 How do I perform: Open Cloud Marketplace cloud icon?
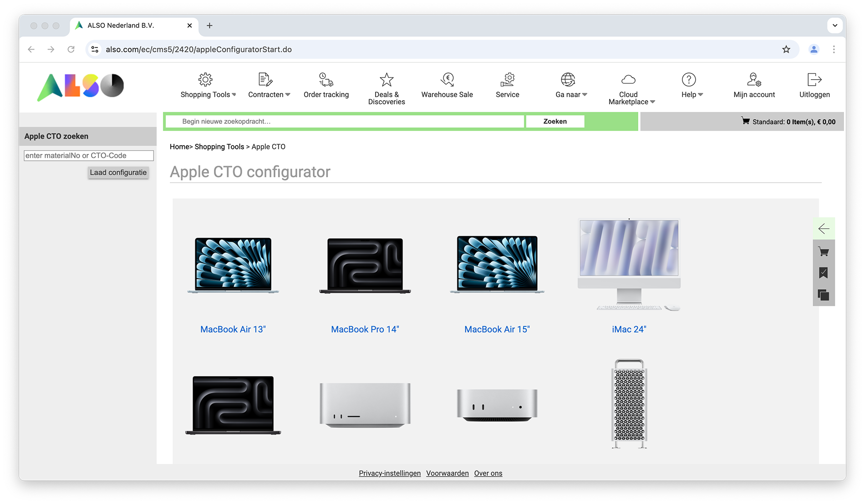tap(628, 80)
